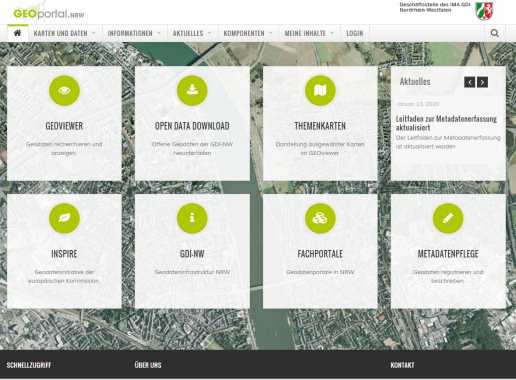Expand the Komponenten dropdown arrow
Viewport: 516px width, 380px height.
coord(271,33)
